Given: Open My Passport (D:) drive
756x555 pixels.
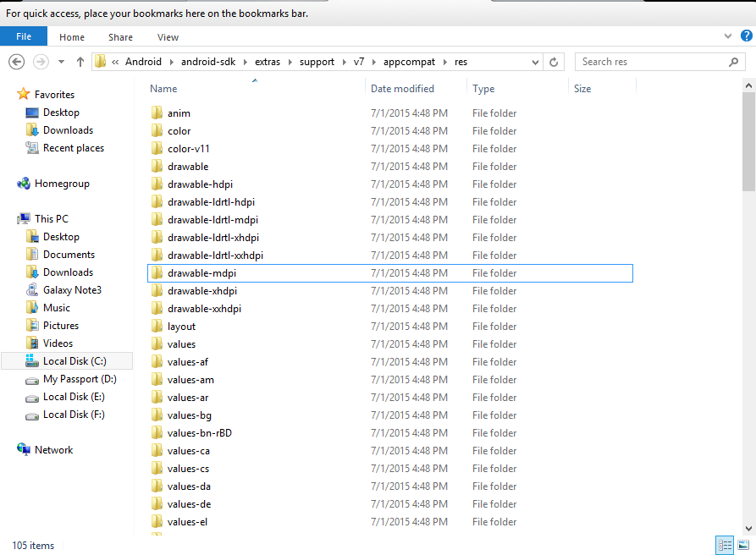Looking at the screenshot, I should (80, 379).
